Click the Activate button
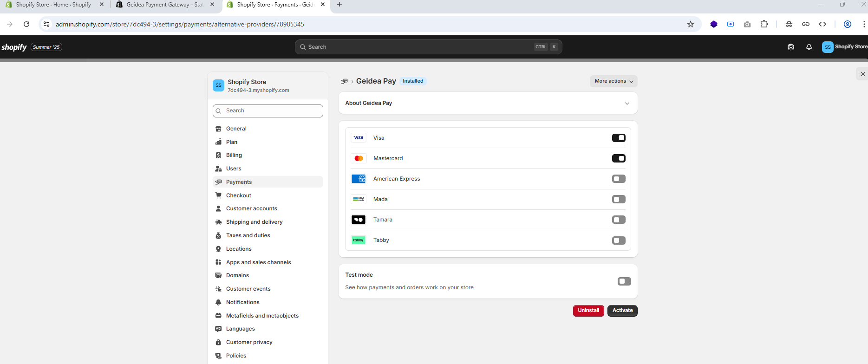The image size is (868, 364). click(x=622, y=311)
